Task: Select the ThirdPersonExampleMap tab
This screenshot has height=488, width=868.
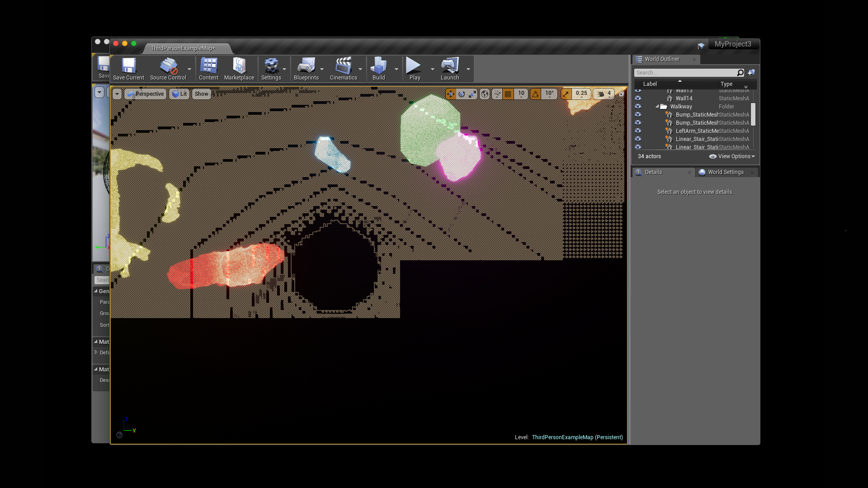Action: [183, 48]
